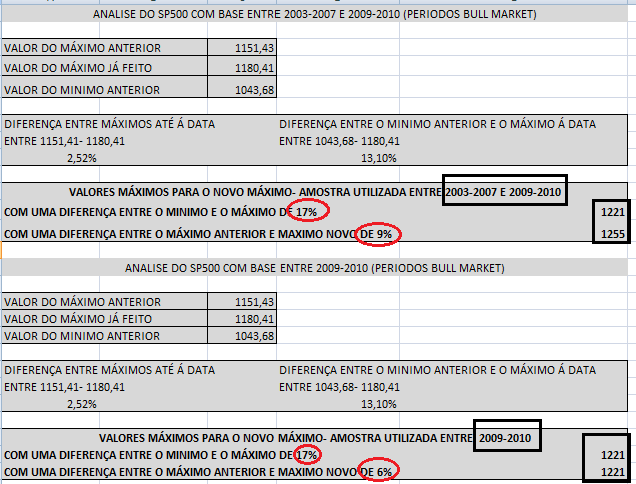This screenshot has width=636, height=484.
Task: Select the 2,52% cell in the 2009-2010 analysis
Action: coord(82,404)
